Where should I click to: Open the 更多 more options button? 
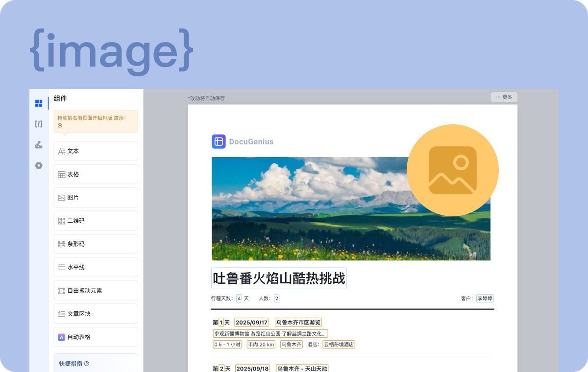coord(504,97)
